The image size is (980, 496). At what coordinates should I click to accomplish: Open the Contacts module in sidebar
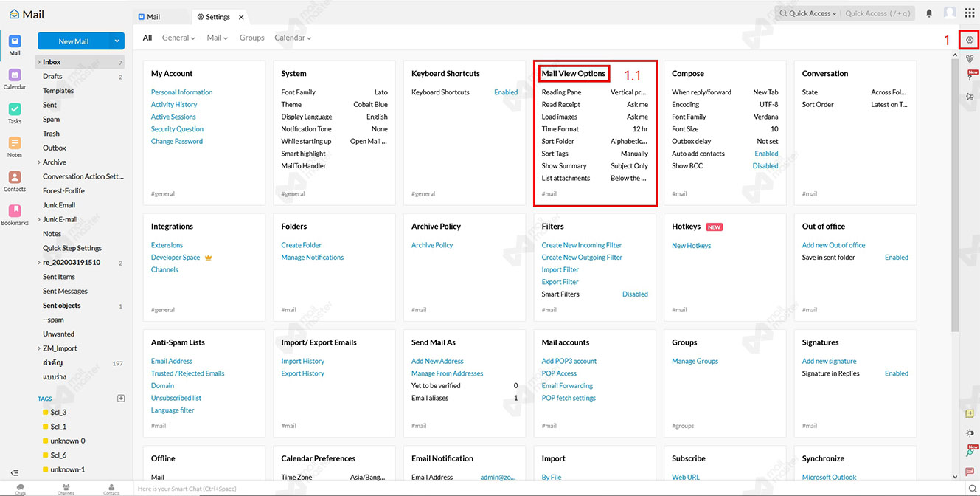[x=15, y=181]
